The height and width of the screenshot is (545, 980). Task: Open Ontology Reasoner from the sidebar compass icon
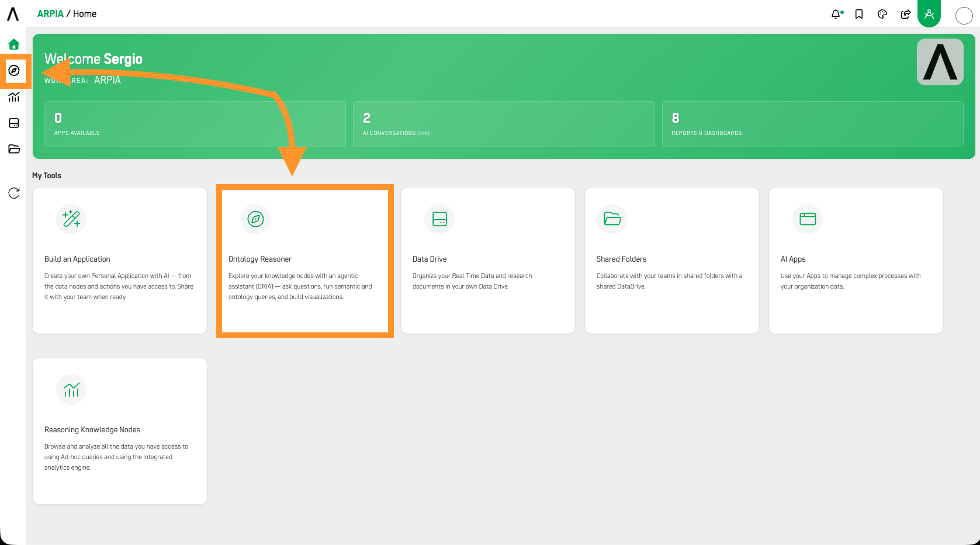(x=14, y=71)
